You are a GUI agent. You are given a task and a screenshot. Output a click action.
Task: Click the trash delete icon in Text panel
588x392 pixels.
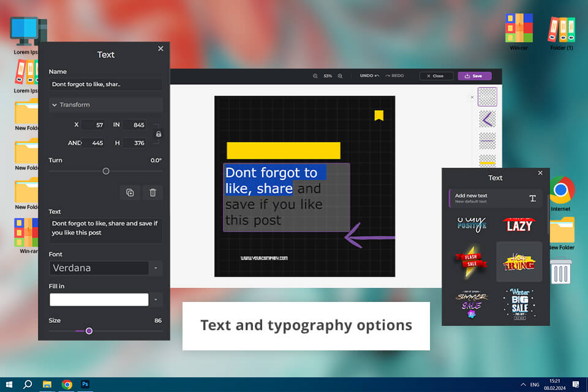tap(153, 192)
